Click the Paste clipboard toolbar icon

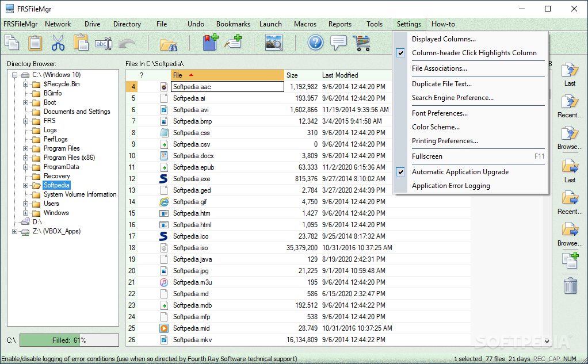tap(35, 43)
